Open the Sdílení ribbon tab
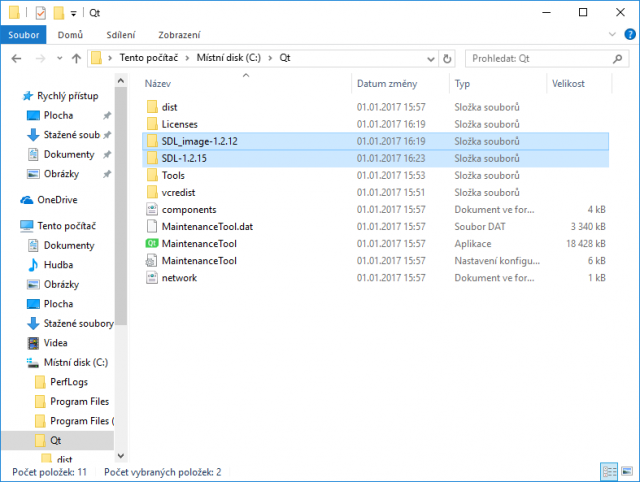The height and width of the screenshot is (482, 640). point(120,35)
